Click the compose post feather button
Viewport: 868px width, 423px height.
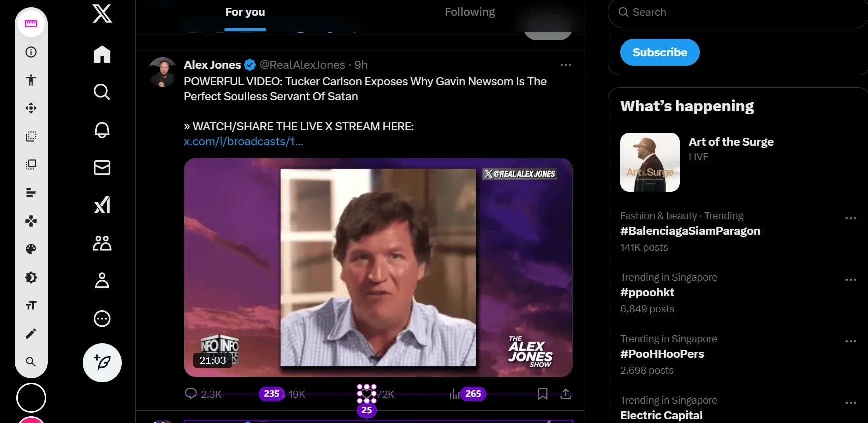click(102, 363)
